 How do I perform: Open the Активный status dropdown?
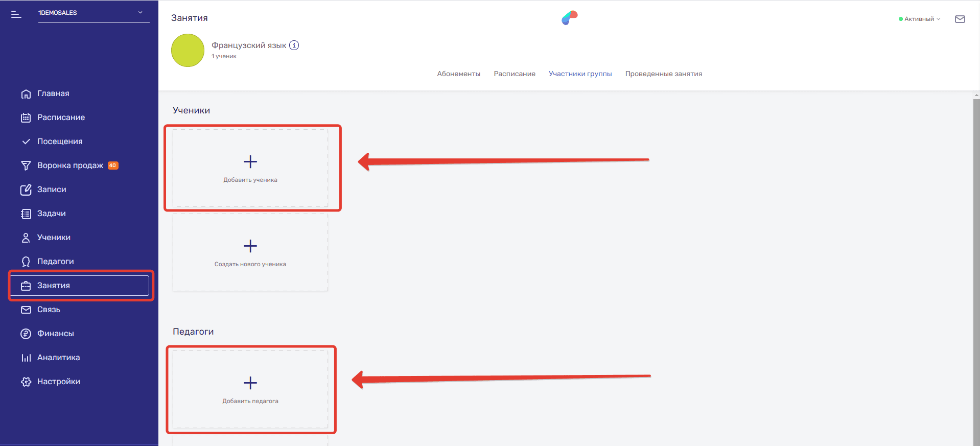tap(920, 19)
